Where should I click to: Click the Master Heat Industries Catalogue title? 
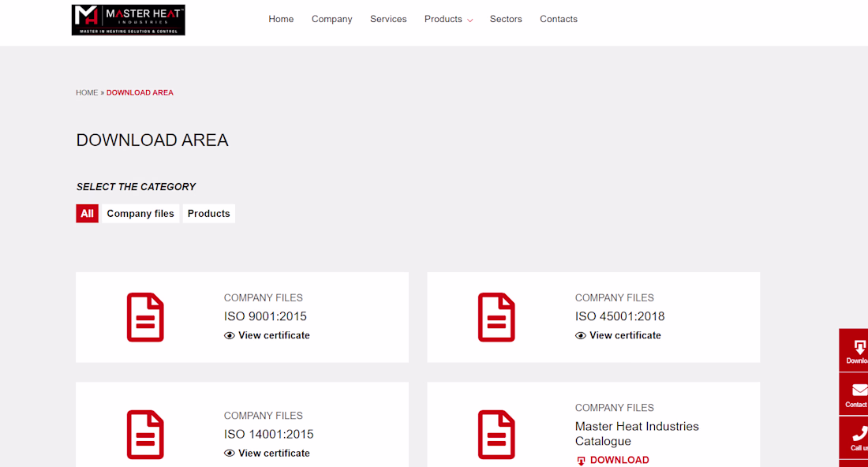coord(637,434)
